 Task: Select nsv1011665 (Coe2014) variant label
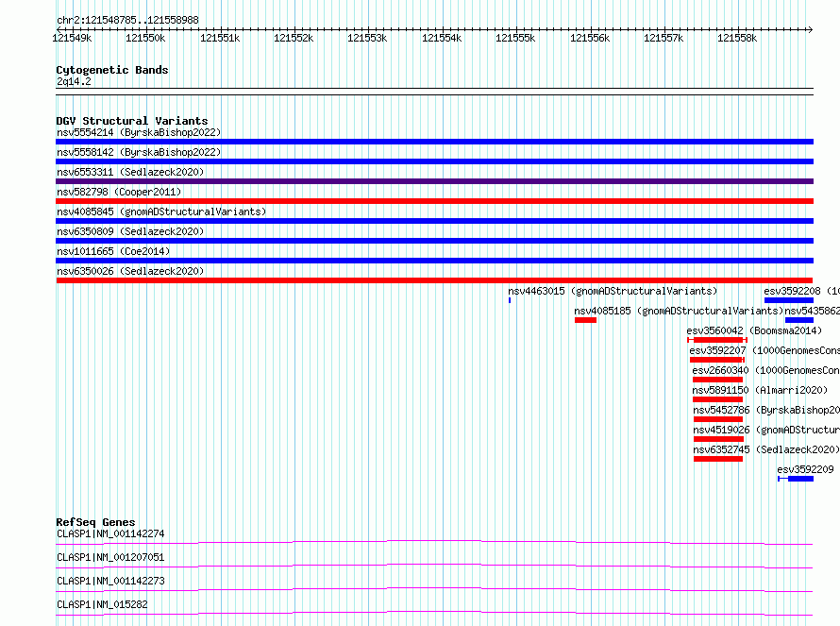tap(113, 251)
